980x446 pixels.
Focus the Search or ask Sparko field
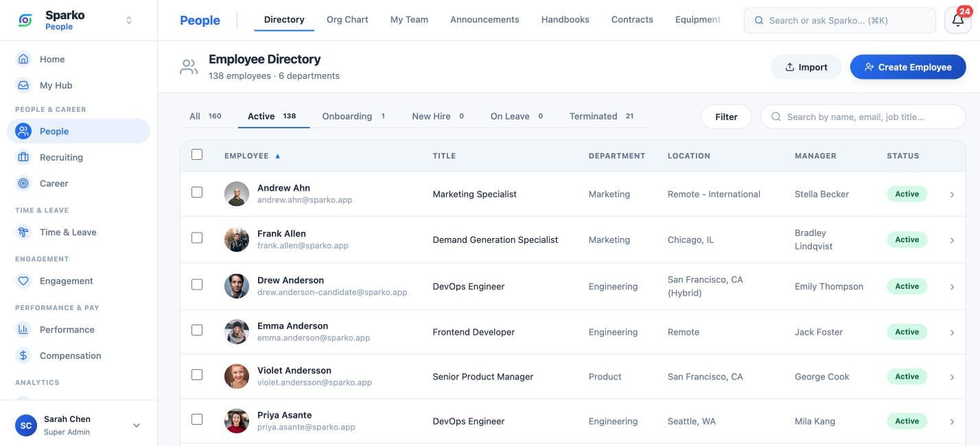pyautogui.click(x=839, y=21)
